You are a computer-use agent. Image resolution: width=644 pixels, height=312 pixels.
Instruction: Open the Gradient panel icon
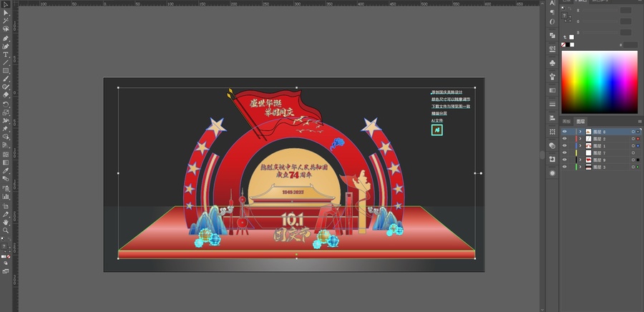552,90
